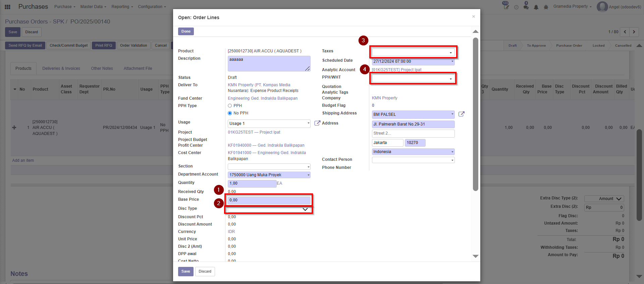This screenshot has height=284, width=644.
Task: Click the Print RFQ button
Action: (x=104, y=45)
